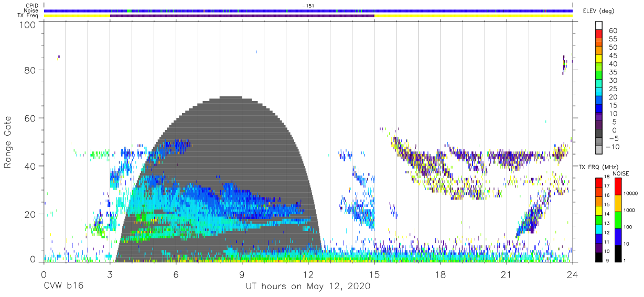Click the NOISE legend value 1000
Image resolution: width=644 pixels, height=297 pixels.
tap(630, 211)
